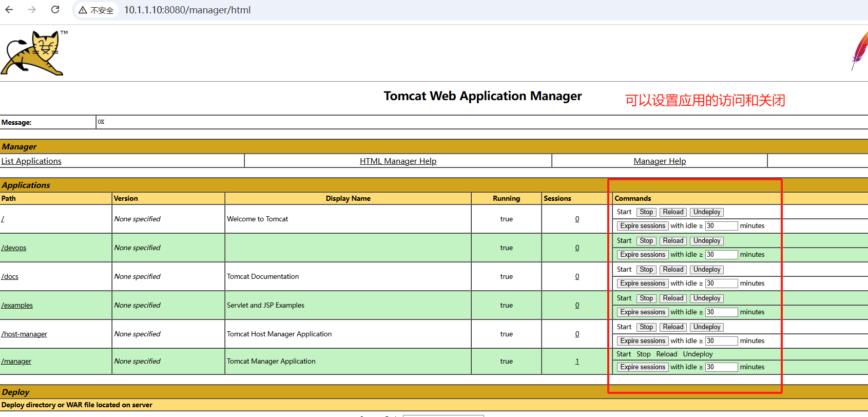Expire sessions for the root / app

coord(643,226)
